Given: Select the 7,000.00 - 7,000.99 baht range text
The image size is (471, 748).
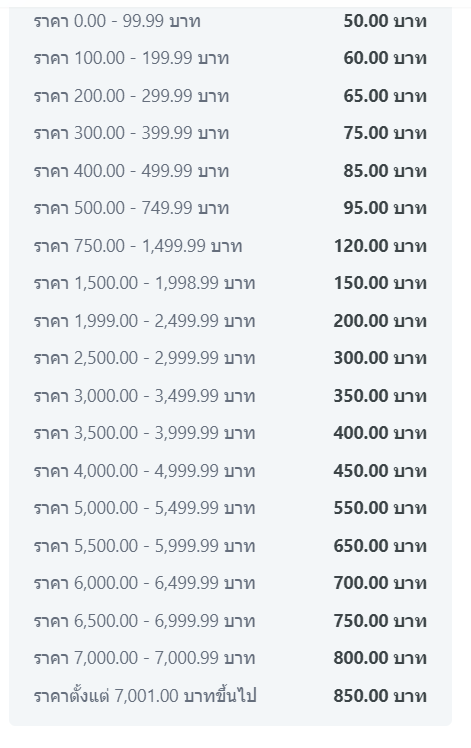Looking at the screenshot, I should pyautogui.click(x=145, y=658).
